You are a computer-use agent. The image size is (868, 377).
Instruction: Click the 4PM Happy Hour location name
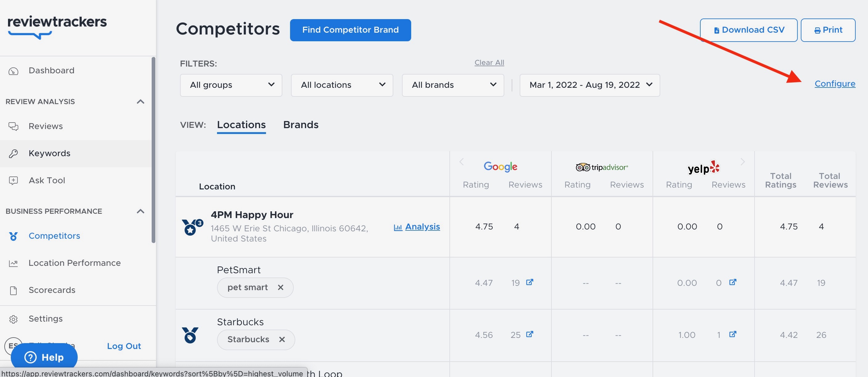252,215
